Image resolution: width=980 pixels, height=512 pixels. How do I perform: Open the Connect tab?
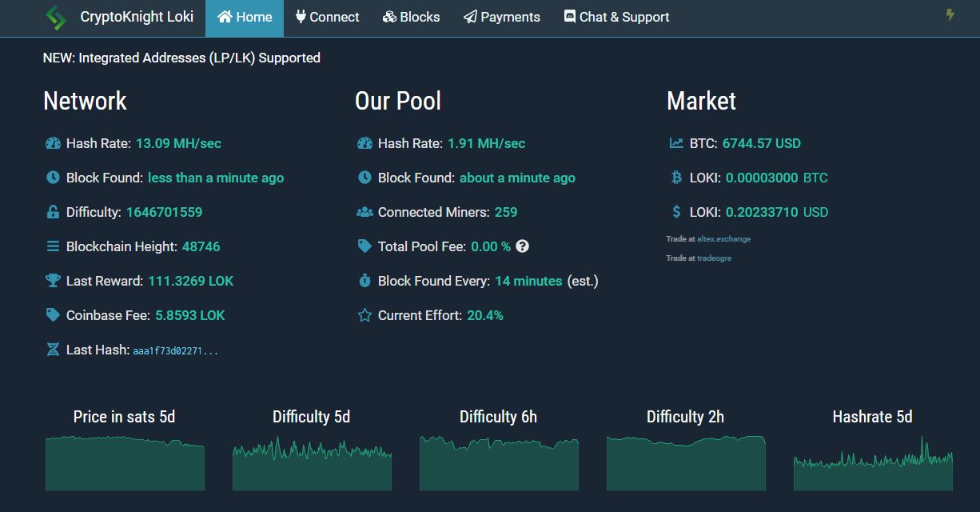tap(327, 18)
